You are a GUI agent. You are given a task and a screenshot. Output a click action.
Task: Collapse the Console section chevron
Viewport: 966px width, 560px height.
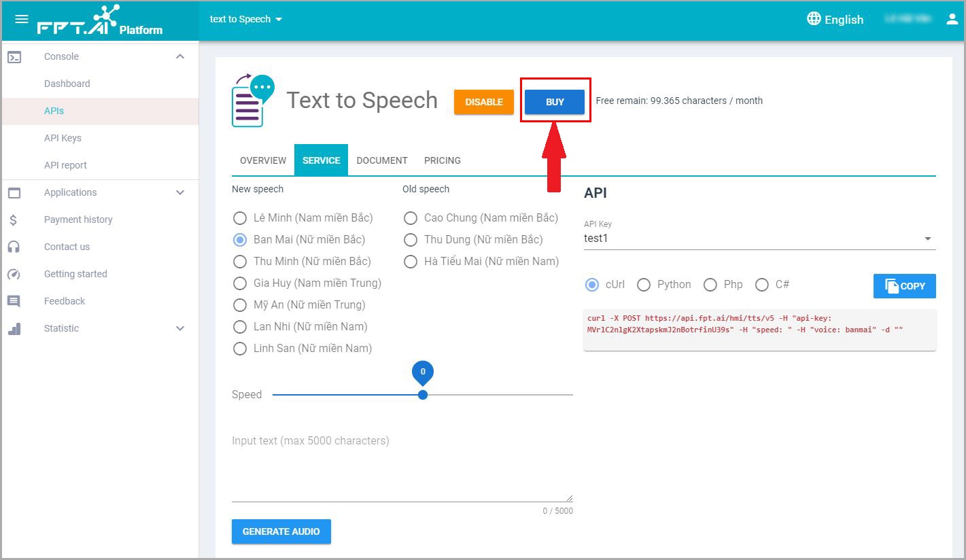180,56
